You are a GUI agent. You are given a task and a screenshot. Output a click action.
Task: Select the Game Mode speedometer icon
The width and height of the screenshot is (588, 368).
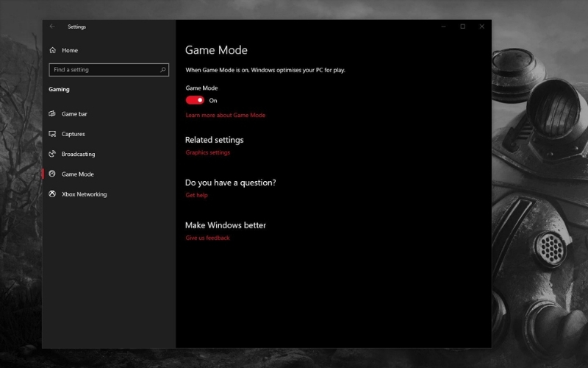click(x=52, y=174)
